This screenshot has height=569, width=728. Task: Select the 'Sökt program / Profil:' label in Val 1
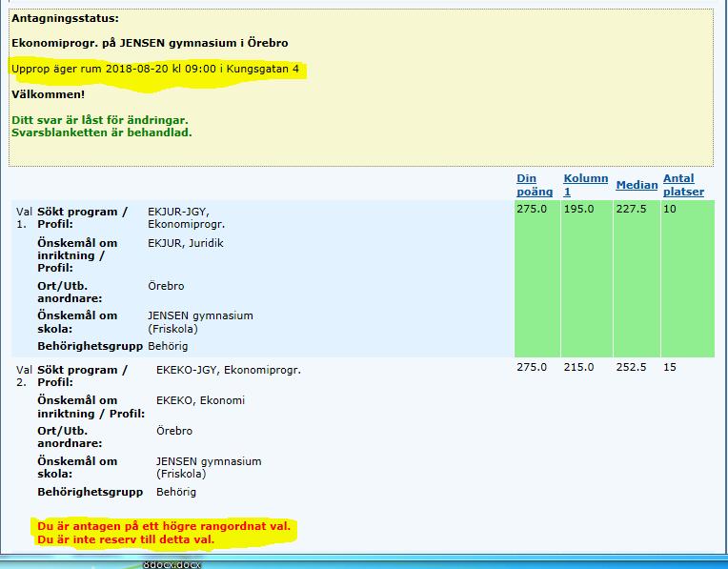(82, 218)
